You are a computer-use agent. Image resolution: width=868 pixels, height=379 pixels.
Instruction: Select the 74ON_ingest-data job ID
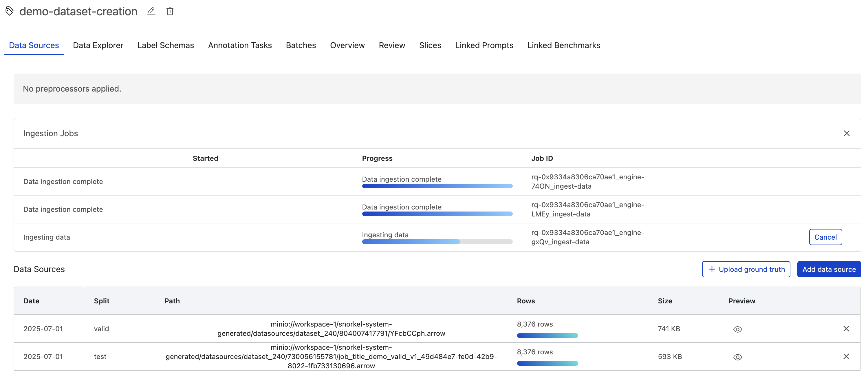click(x=587, y=181)
